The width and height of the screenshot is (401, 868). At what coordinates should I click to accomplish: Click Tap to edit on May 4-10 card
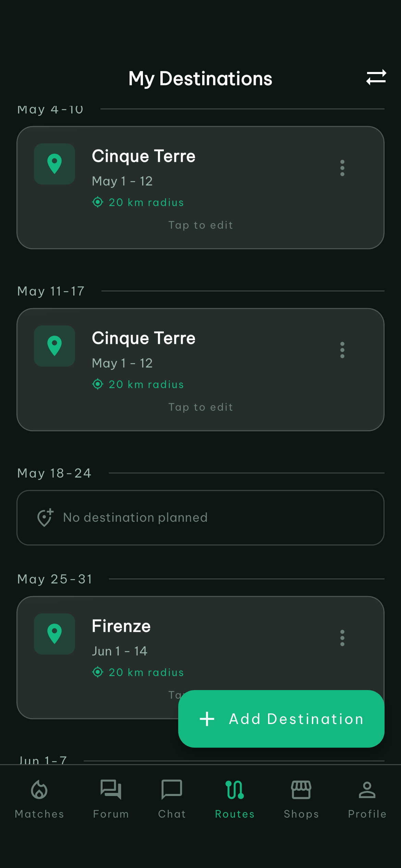coord(200,225)
